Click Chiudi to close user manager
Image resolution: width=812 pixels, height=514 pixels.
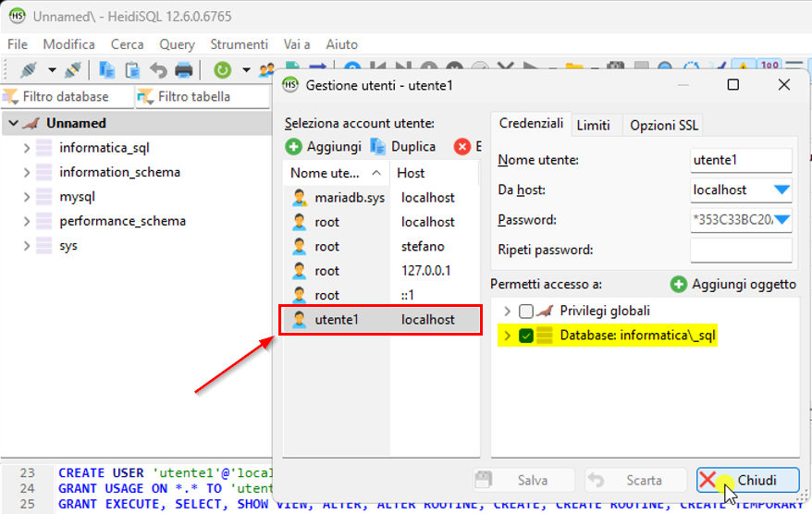point(748,481)
